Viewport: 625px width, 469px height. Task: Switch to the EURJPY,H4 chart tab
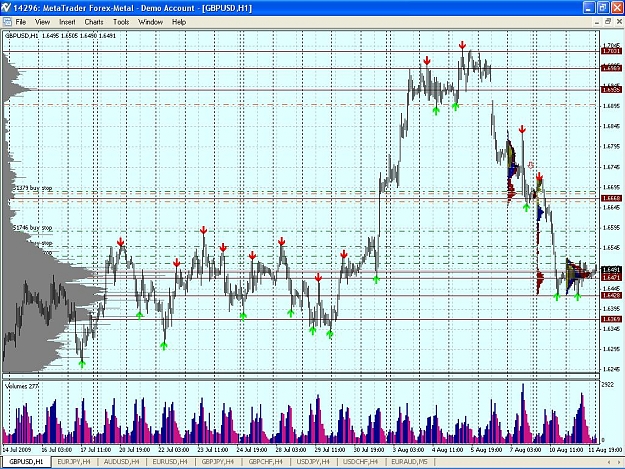click(74, 462)
